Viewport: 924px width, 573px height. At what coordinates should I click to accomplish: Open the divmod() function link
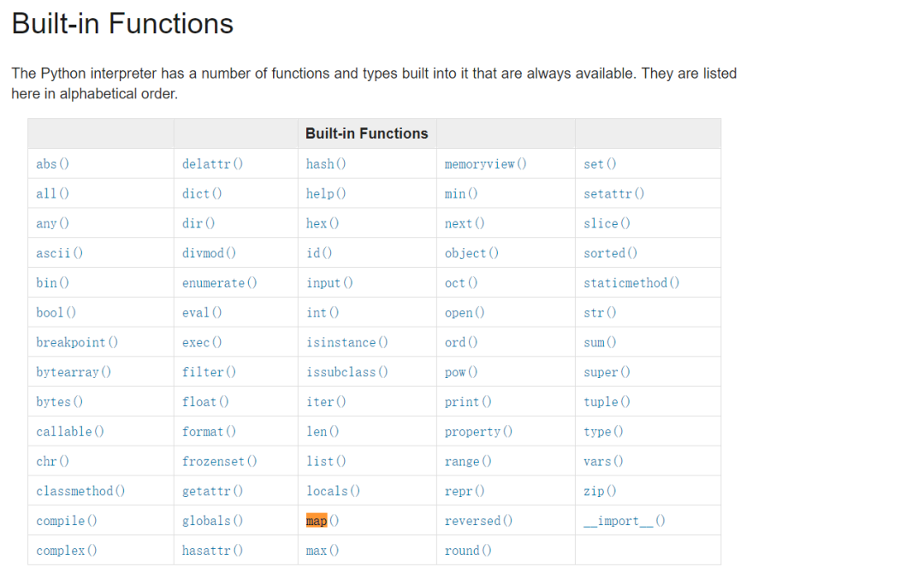(x=209, y=253)
